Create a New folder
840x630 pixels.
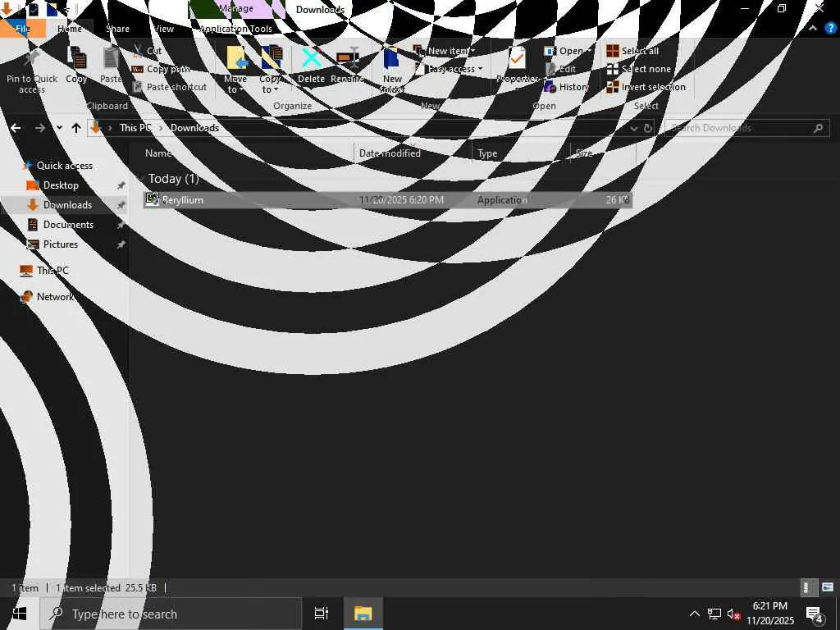click(392, 71)
